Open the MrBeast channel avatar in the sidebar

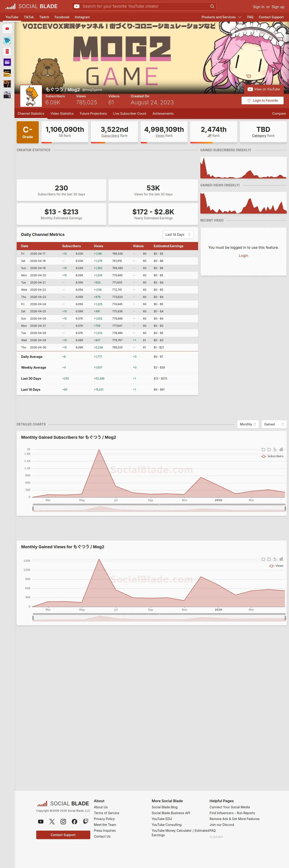click(x=7, y=40)
